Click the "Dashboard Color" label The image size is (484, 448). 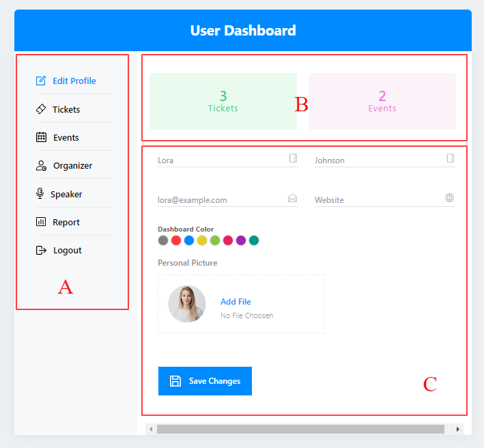coord(186,229)
